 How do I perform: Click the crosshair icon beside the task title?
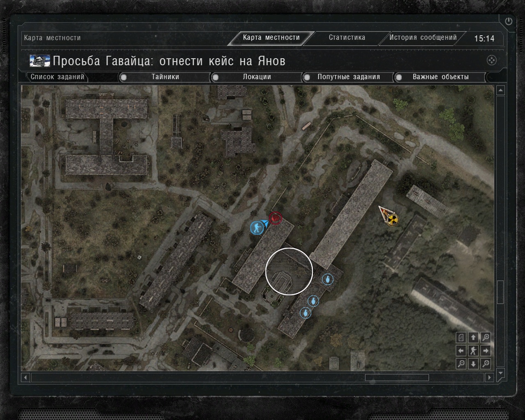click(491, 61)
